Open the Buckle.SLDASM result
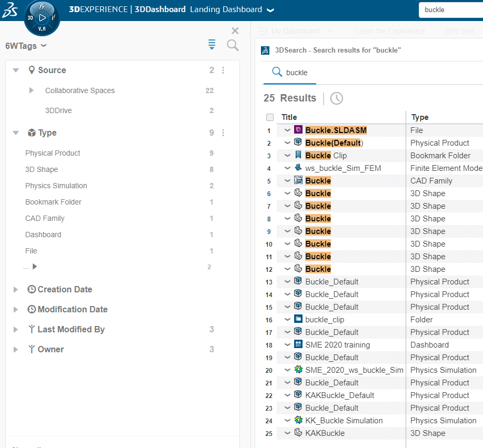 click(x=336, y=130)
